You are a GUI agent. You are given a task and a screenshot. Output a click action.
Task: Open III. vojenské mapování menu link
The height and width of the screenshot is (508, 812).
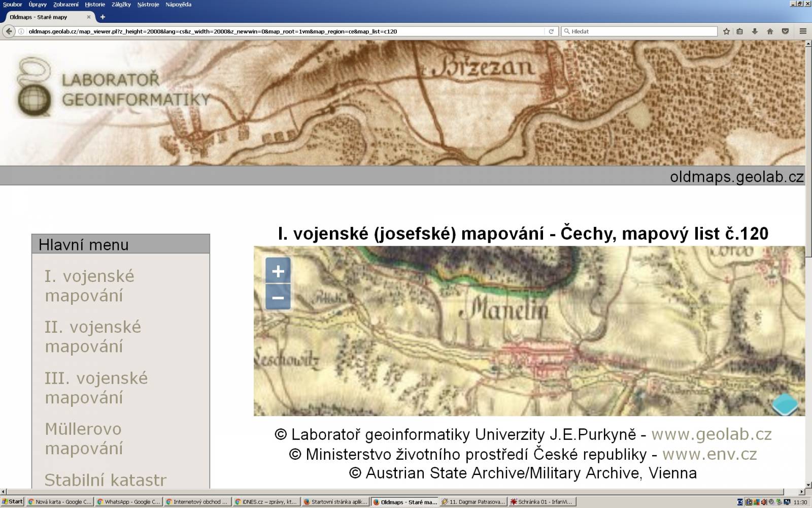96,388
